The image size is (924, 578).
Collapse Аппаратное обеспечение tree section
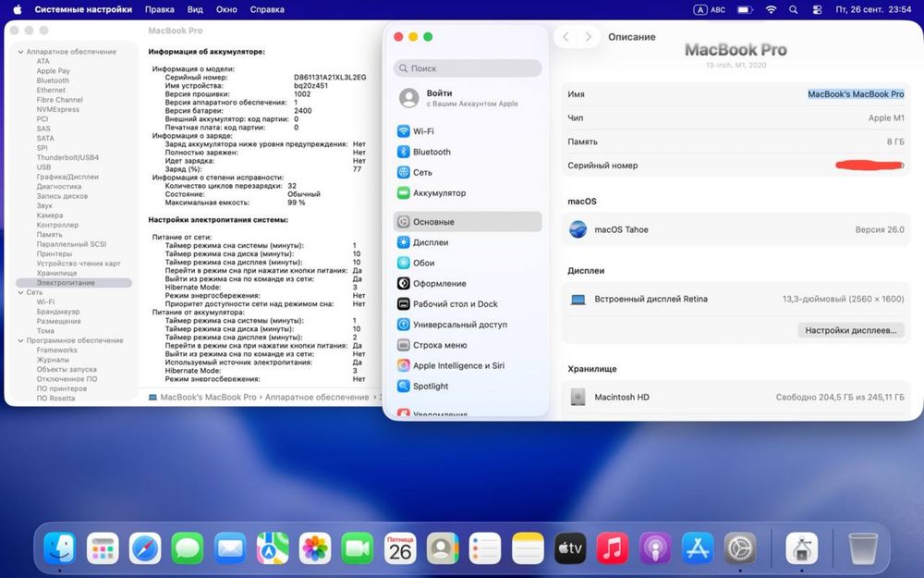[20, 52]
